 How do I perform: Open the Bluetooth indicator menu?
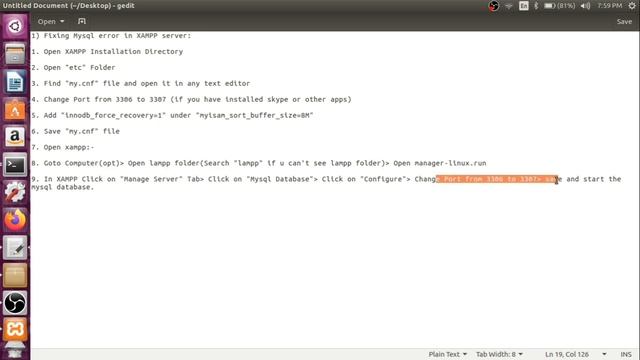click(536, 6)
